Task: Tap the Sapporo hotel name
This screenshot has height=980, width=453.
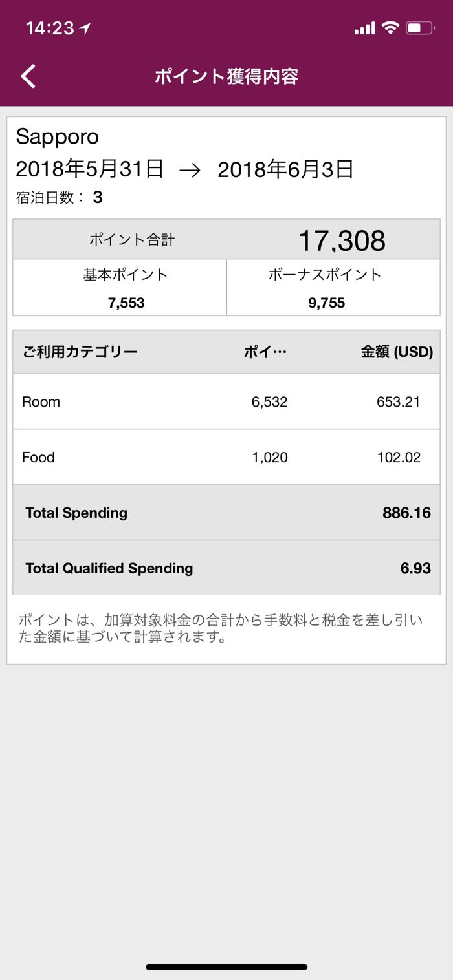Action: coord(58,137)
